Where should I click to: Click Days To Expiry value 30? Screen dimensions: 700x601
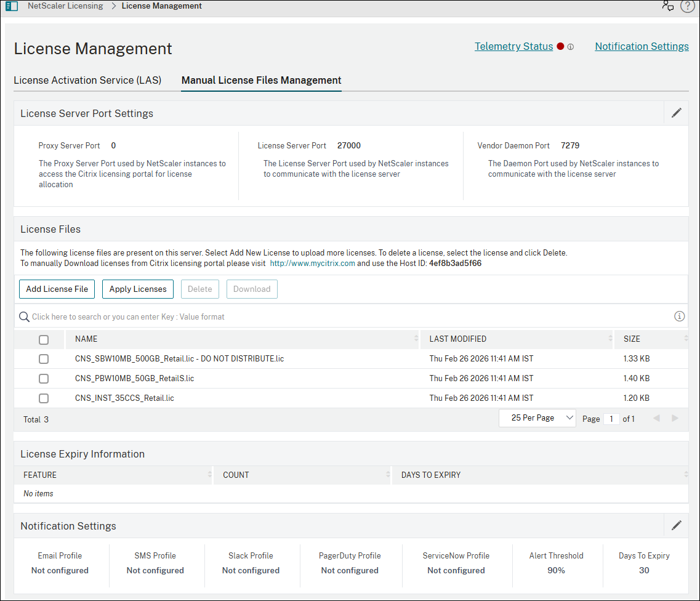(644, 570)
